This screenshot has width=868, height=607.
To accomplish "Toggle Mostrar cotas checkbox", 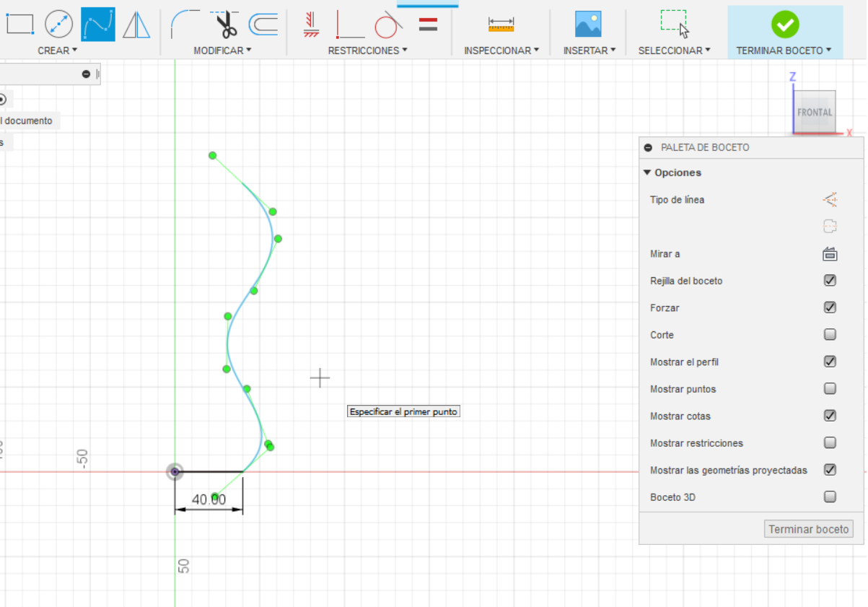I will [830, 416].
